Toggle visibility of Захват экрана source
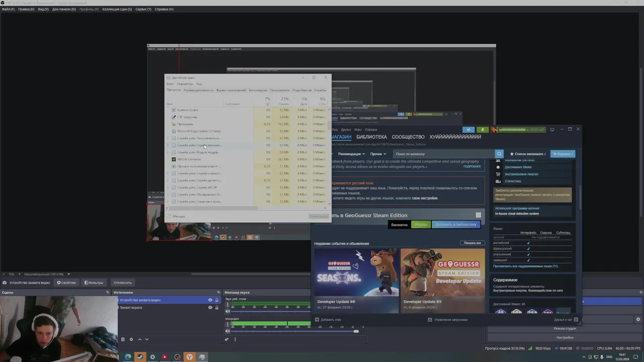The height and width of the screenshot is (362, 644). pos(210,307)
